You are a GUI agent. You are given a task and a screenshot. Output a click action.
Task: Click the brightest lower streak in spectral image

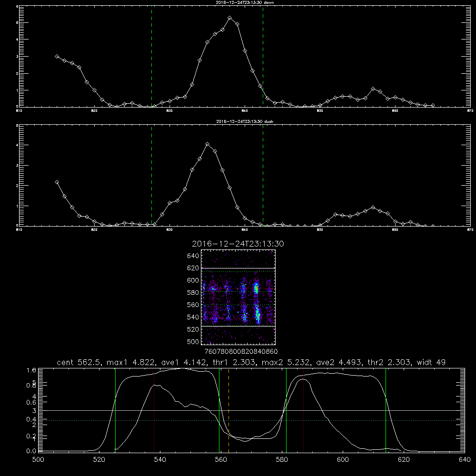pyautogui.click(x=258, y=315)
